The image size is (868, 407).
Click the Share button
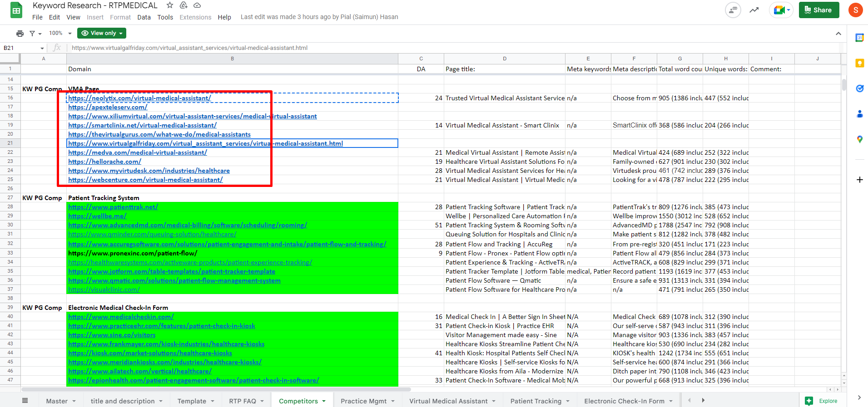click(819, 10)
